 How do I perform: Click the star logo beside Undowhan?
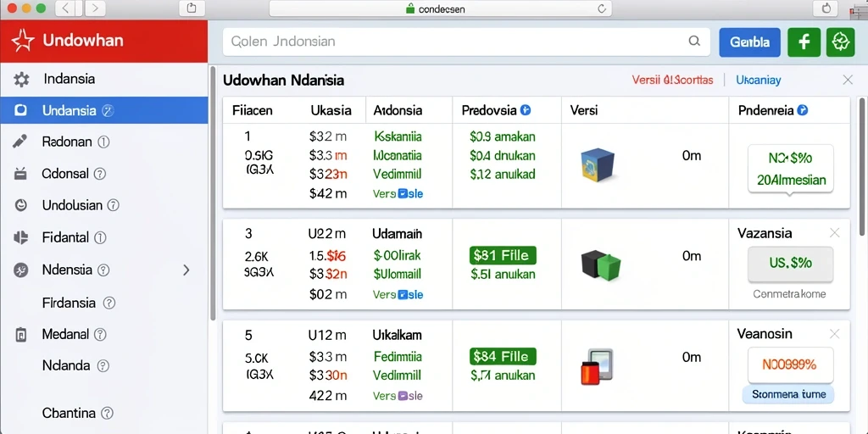click(23, 41)
